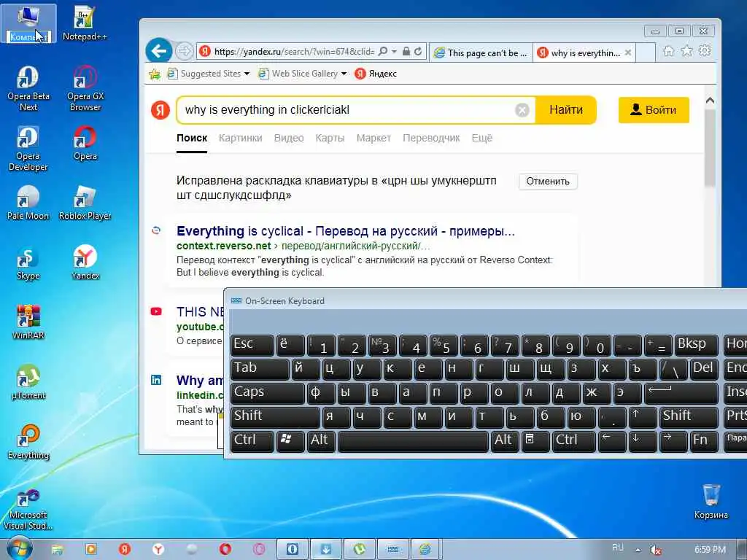The width and height of the screenshot is (747, 560).
Task: Open Яндекс favorites bar link
Action: tap(376, 74)
